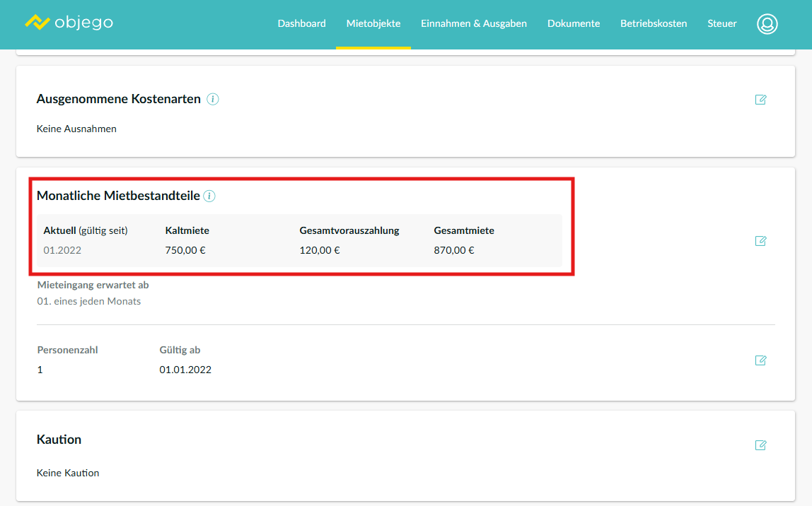Image resolution: width=812 pixels, height=506 pixels.
Task: Open the Steuer tab
Action: (x=721, y=23)
